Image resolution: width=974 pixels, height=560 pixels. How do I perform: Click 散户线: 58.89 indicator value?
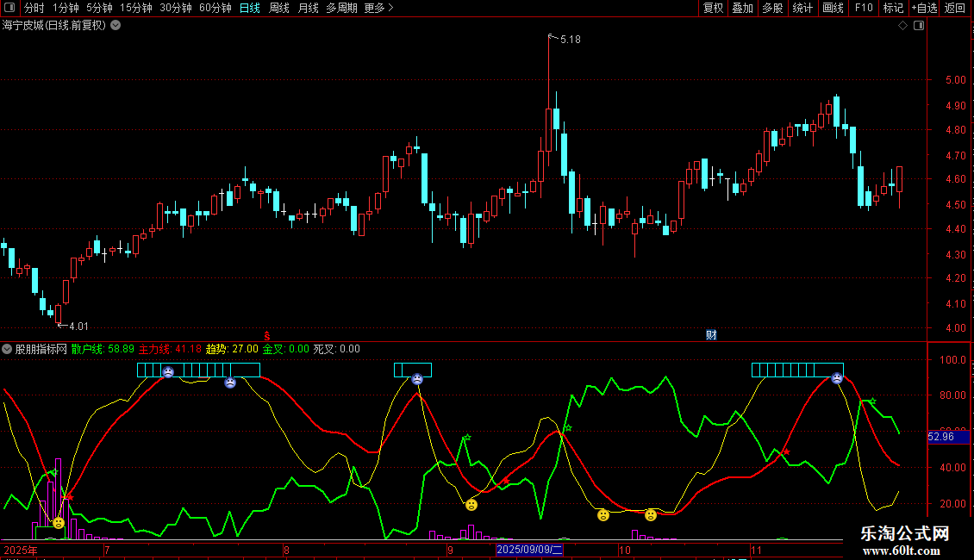[x=103, y=349]
